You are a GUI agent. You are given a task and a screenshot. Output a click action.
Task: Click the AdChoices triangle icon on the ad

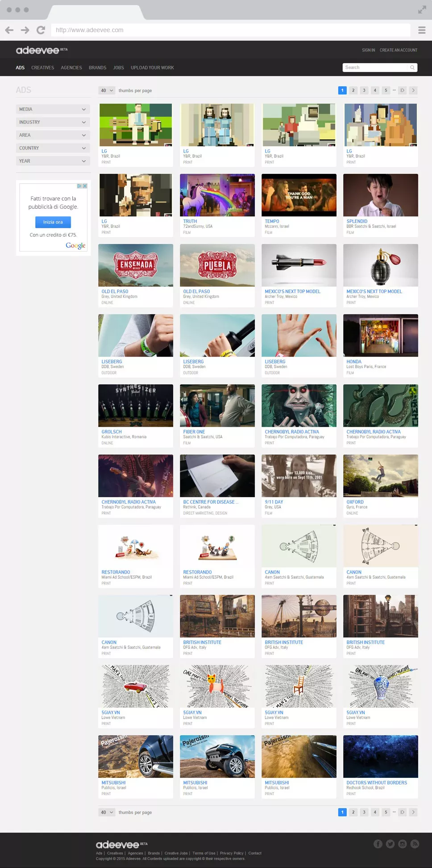[x=79, y=186]
